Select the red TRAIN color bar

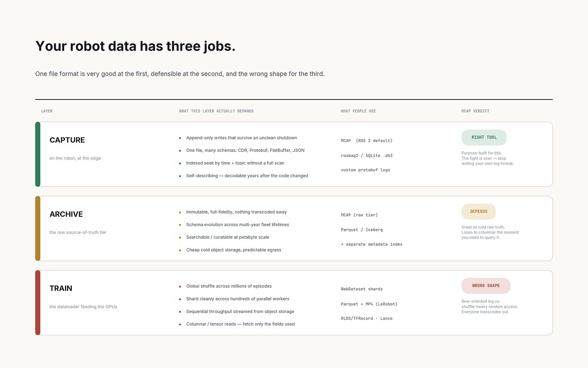(38, 302)
